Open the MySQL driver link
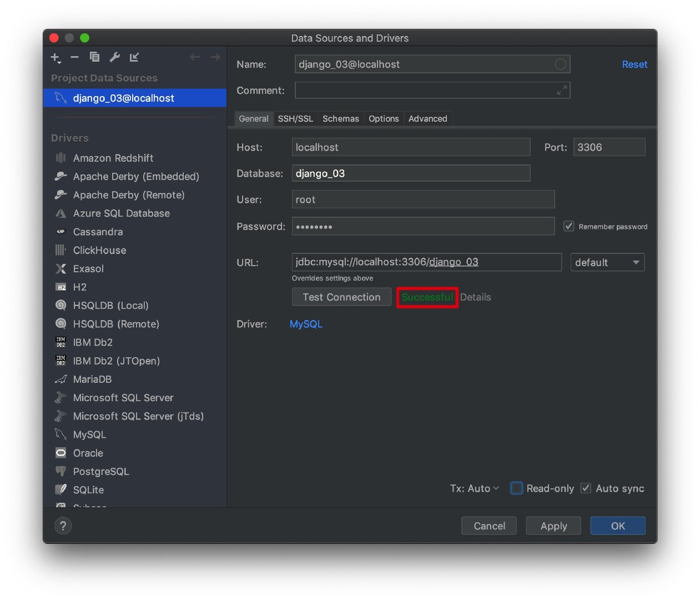The image size is (700, 600). tap(306, 324)
